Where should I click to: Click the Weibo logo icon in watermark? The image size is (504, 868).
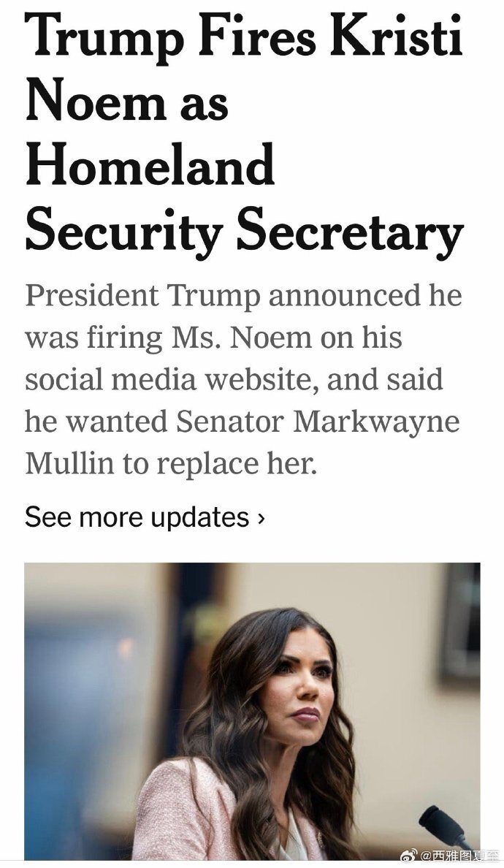point(407,855)
